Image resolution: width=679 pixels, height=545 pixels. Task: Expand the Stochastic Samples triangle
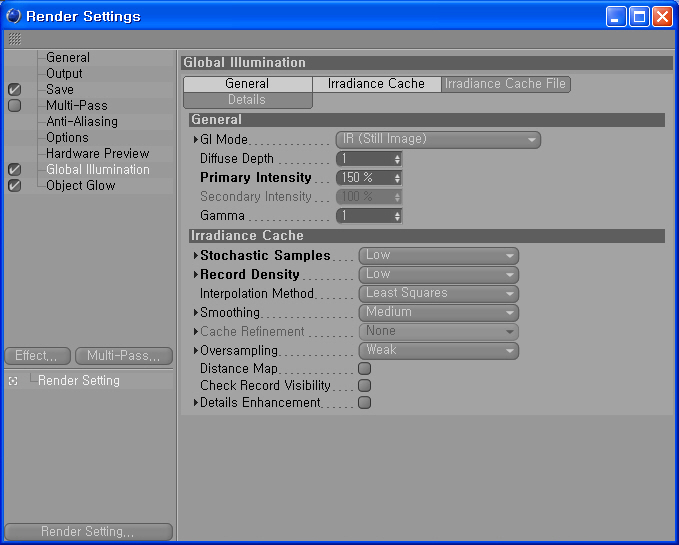click(196, 256)
